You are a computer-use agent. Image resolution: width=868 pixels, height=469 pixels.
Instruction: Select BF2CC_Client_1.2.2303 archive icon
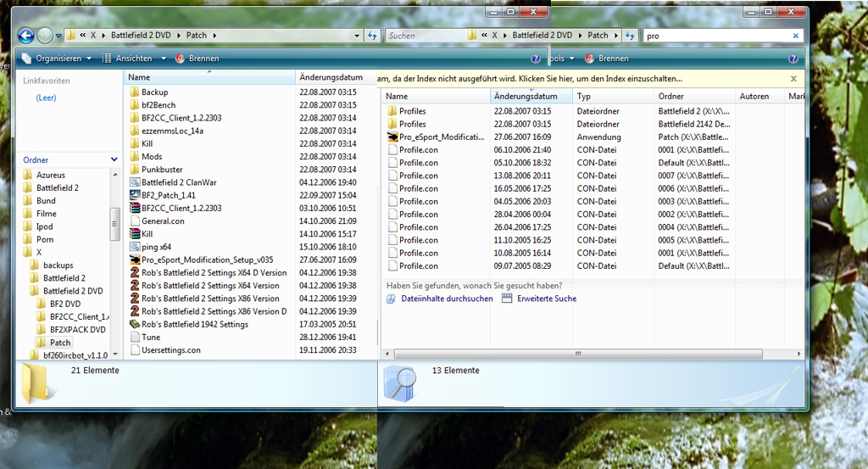pos(135,208)
